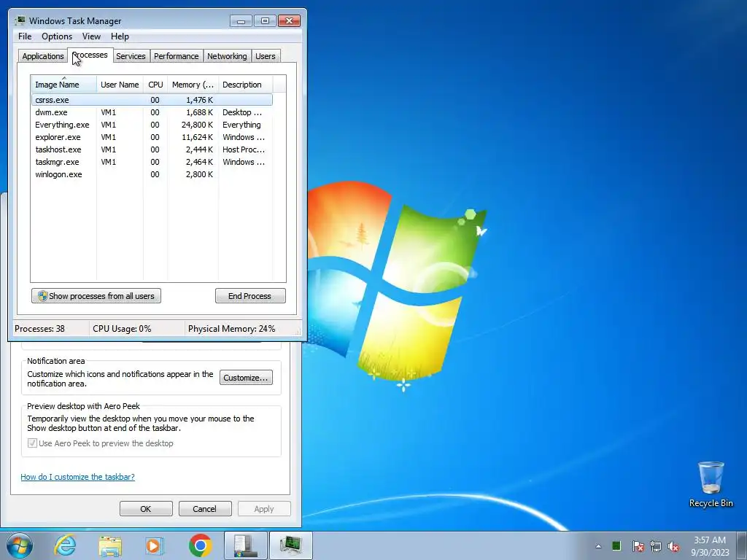Viewport: 747px width, 560px height.
Task: Click the muted volume speaker tray icon
Action: (x=673, y=546)
